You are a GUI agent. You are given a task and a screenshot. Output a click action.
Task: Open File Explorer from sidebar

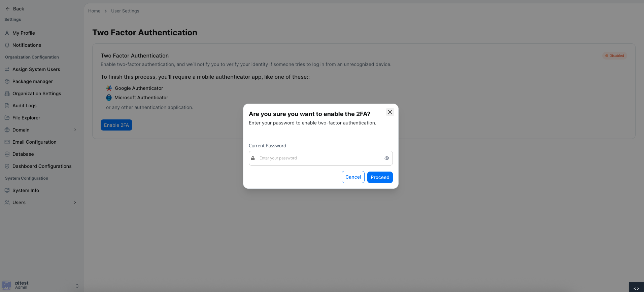pos(26,118)
